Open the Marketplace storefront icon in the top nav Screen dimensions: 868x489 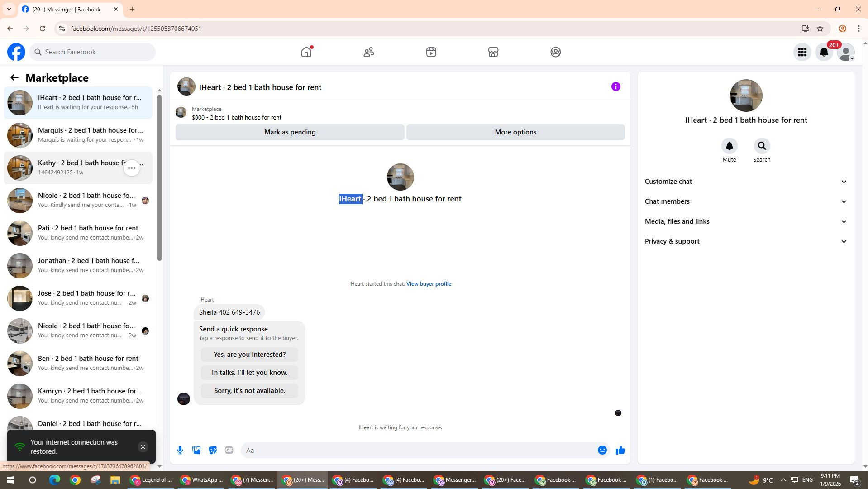(493, 52)
